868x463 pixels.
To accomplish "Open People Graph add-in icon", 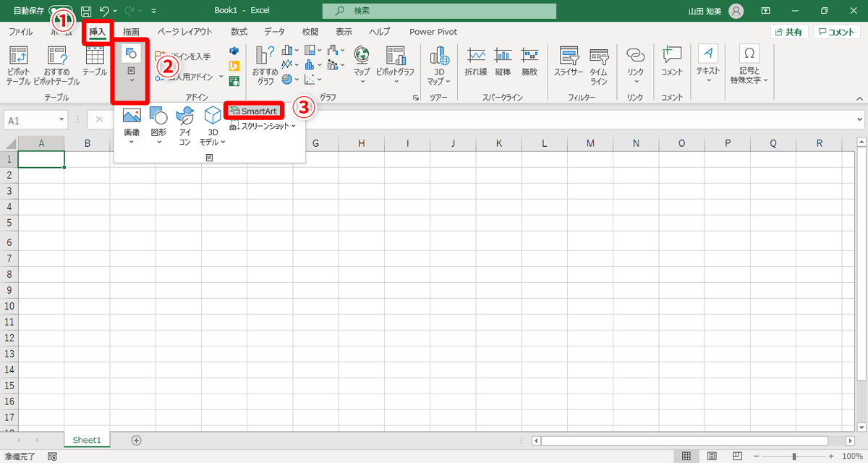I will coord(234,81).
